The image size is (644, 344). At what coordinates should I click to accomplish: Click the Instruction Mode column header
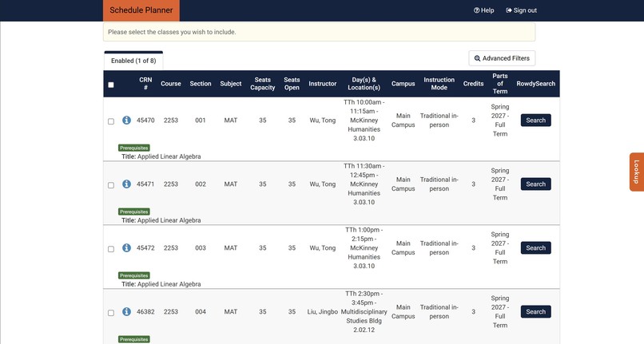click(x=439, y=83)
